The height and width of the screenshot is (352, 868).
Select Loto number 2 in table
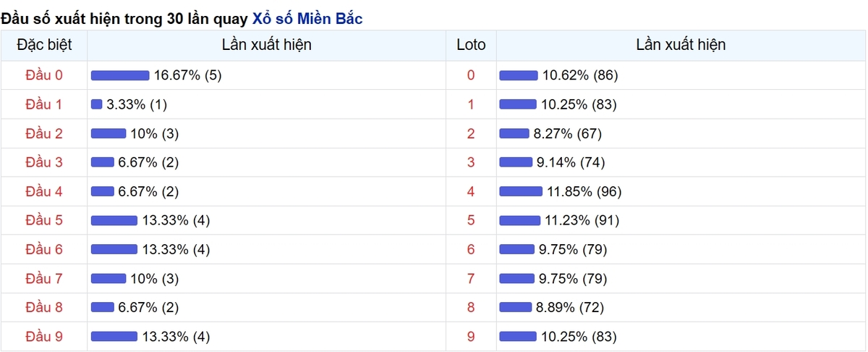tap(471, 133)
